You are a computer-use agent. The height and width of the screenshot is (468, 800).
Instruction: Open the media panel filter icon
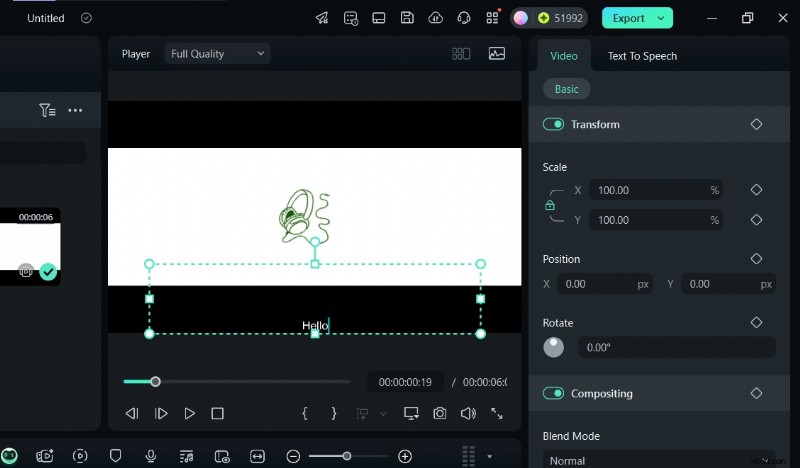point(47,110)
